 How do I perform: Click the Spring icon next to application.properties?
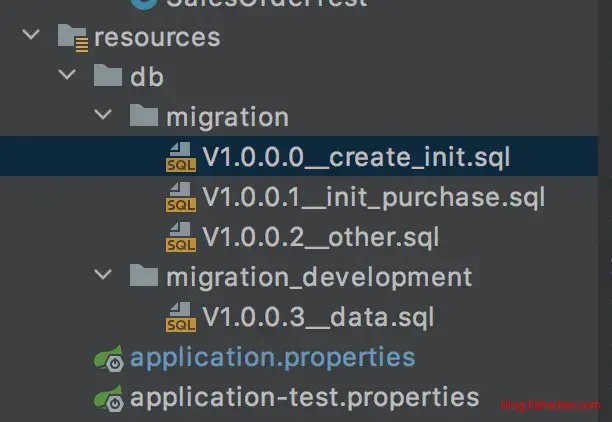point(108,358)
